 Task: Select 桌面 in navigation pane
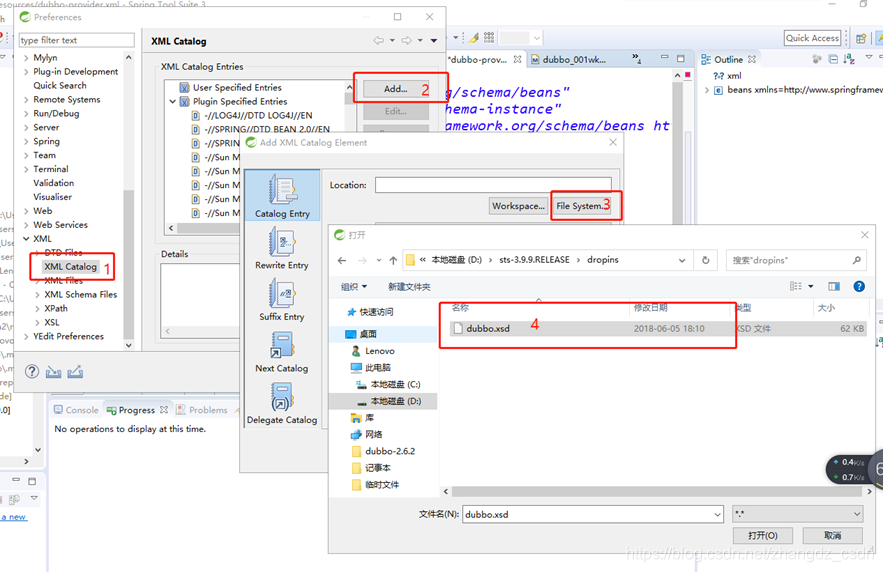368,334
